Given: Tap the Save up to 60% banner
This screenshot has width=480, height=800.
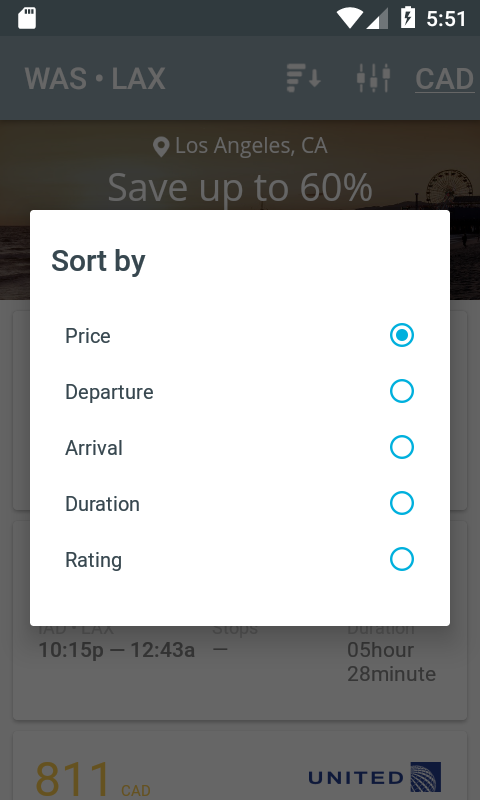Looking at the screenshot, I should pyautogui.click(x=240, y=187).
